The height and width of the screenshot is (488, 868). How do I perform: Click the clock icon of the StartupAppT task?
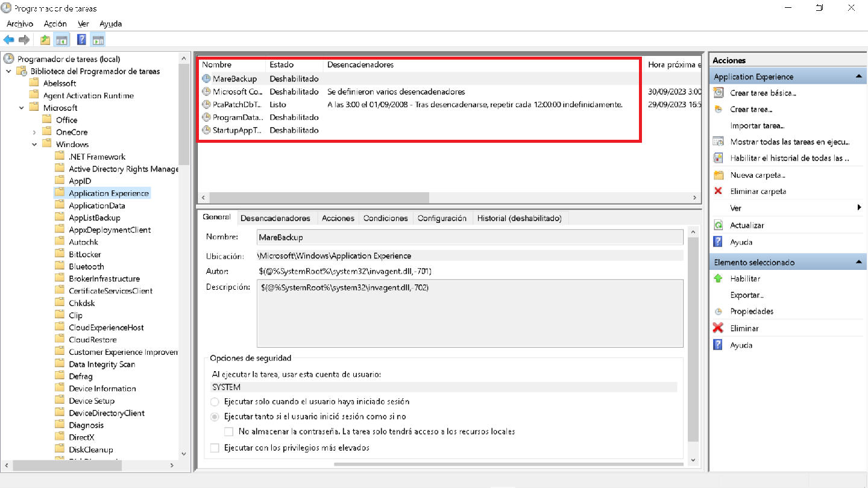[x=207, y=130]
